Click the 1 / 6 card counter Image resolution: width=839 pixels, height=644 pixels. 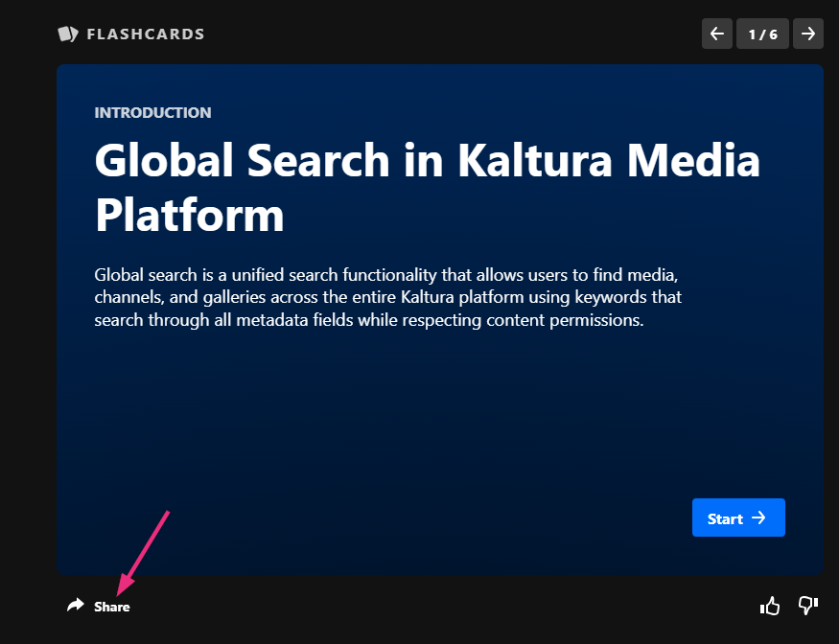[x=762, y=34]
